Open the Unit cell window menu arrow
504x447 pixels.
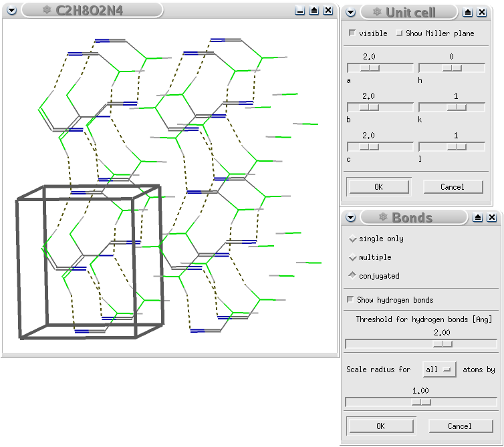(x=351, y=12)
